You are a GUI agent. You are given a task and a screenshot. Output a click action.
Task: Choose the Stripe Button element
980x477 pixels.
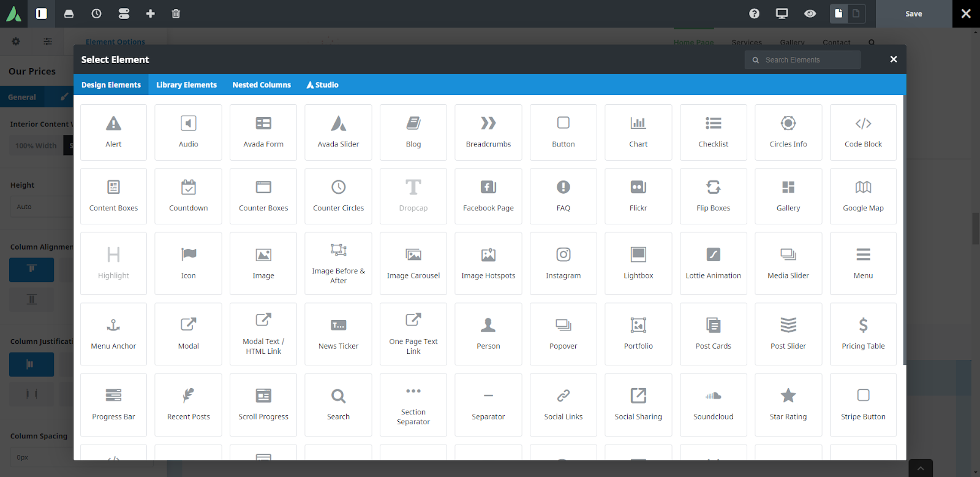point(863,405)
